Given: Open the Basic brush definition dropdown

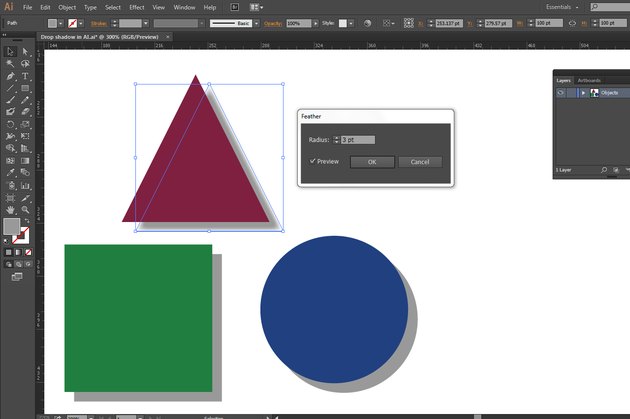Looking at the screenshot, I should 256,23.
